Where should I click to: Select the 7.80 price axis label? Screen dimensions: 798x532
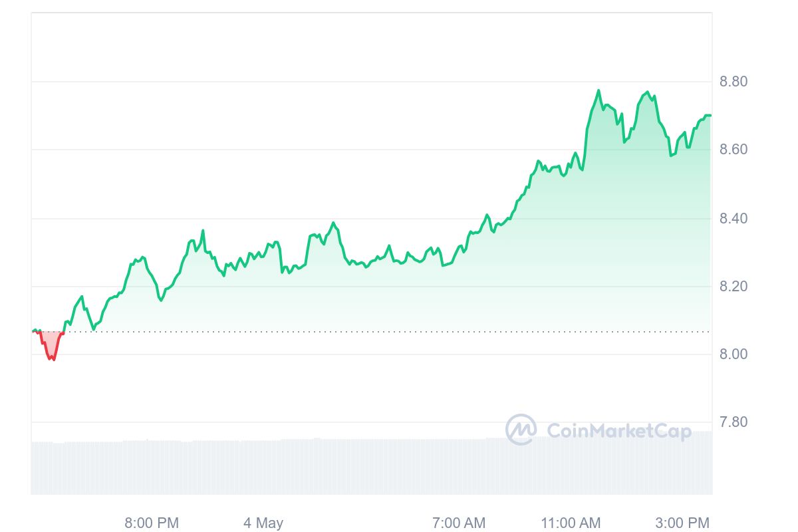pos(733,422)
